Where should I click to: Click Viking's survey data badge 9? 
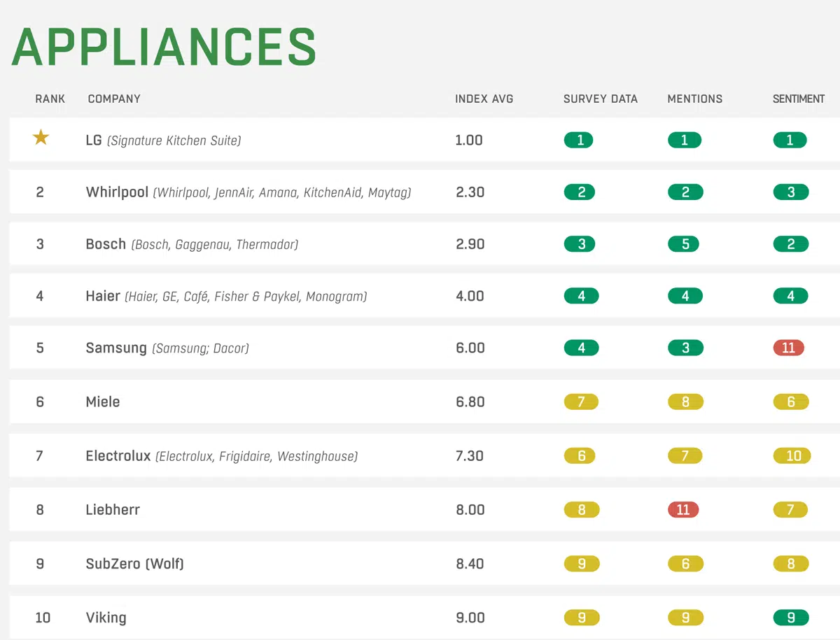(582, 618)
